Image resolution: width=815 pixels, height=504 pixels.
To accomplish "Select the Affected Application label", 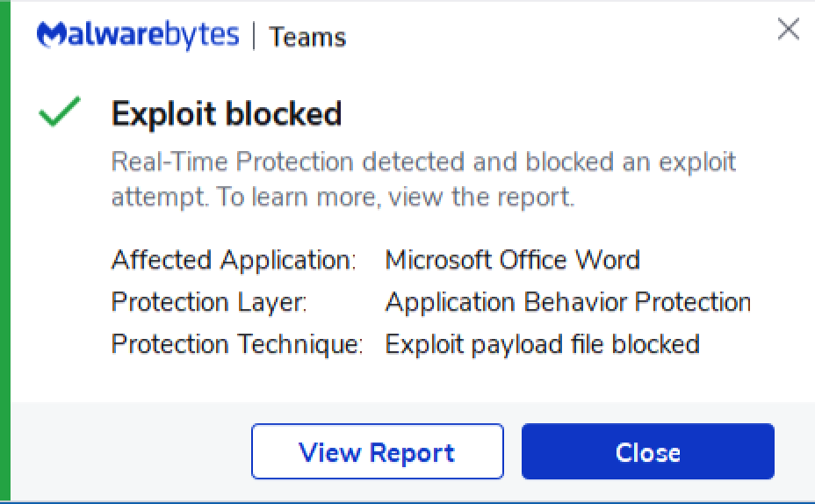I will (x=234, y=259).
